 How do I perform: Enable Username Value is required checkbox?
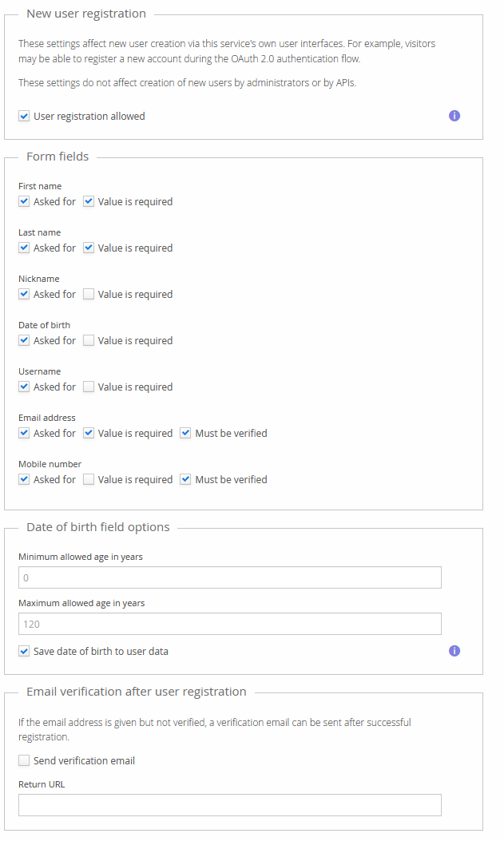89,387
